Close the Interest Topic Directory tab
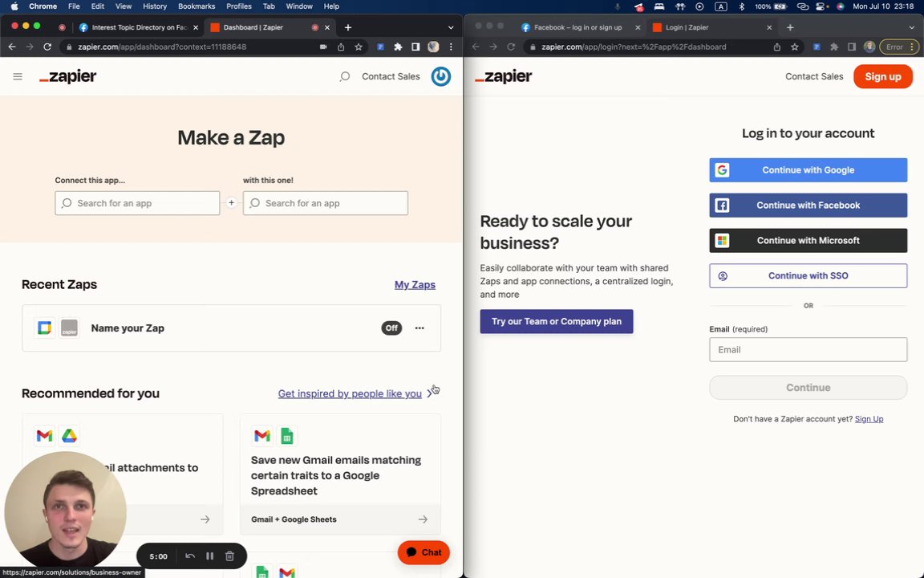Screen dimensions: 924x578 point(196,27)
